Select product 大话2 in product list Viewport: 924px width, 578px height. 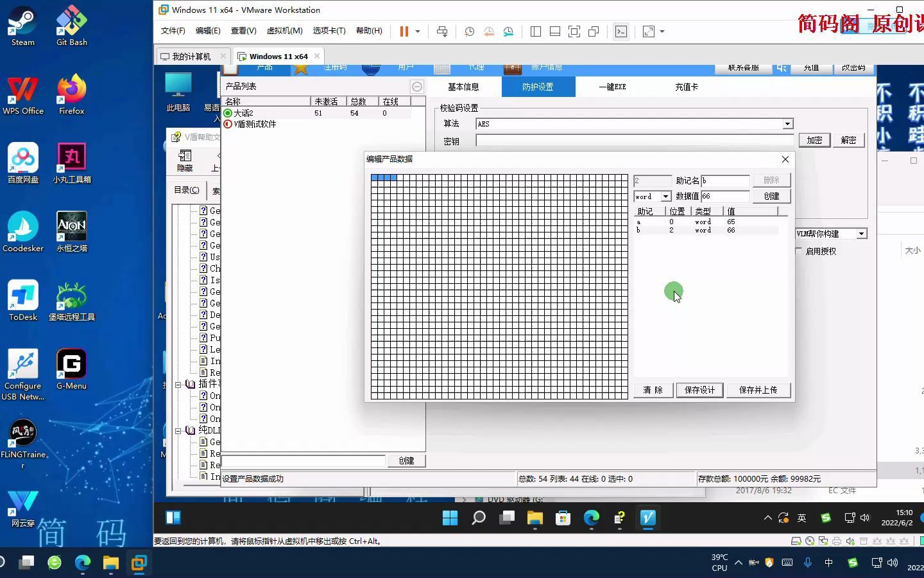[x=317, y=113]
